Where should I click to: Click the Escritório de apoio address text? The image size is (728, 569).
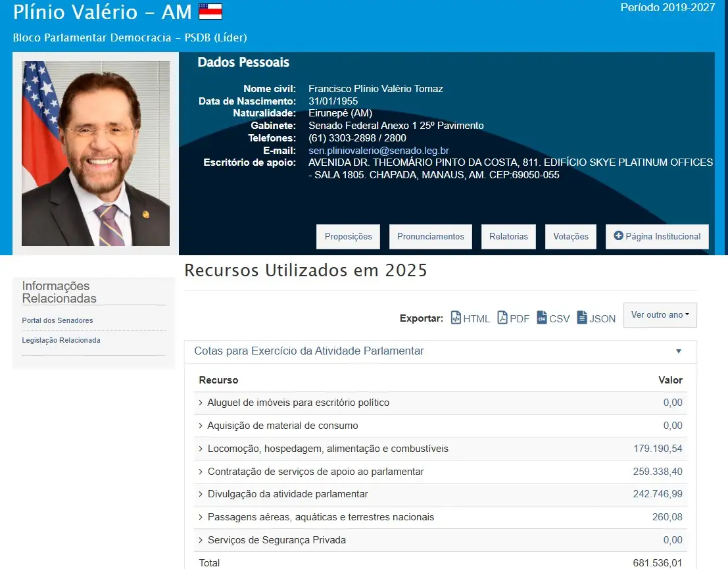tap(511, 168)
